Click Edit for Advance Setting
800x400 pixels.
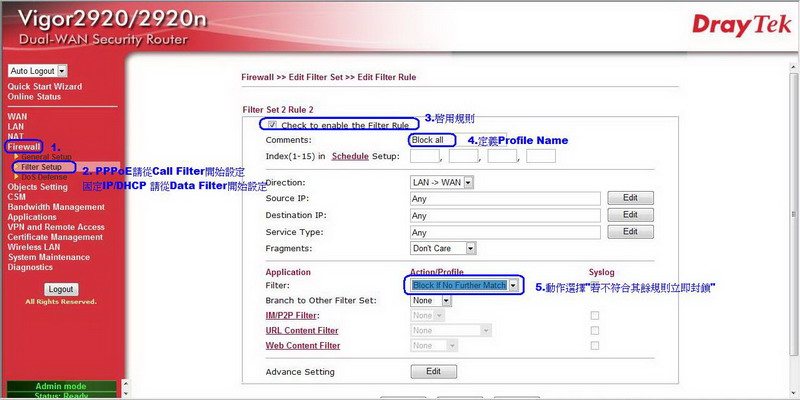433,371
